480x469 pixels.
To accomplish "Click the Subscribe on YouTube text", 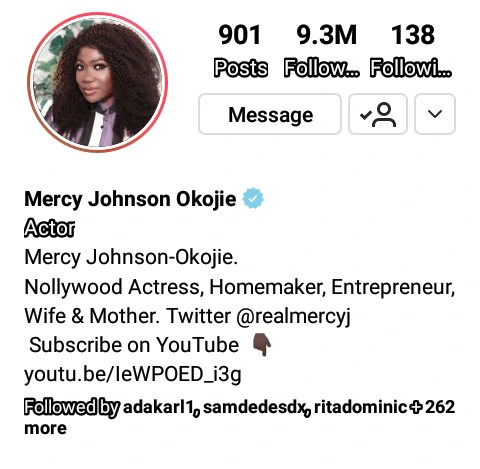I will [134, 345].
